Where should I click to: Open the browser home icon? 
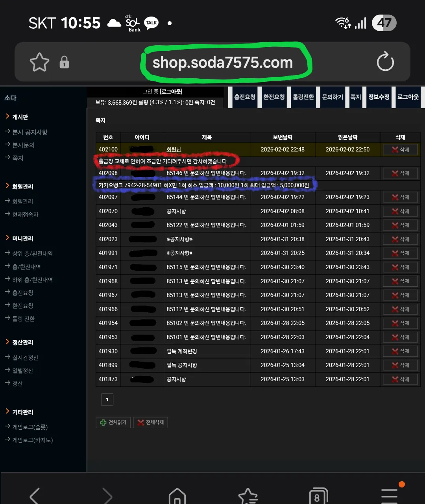(177, 495)
